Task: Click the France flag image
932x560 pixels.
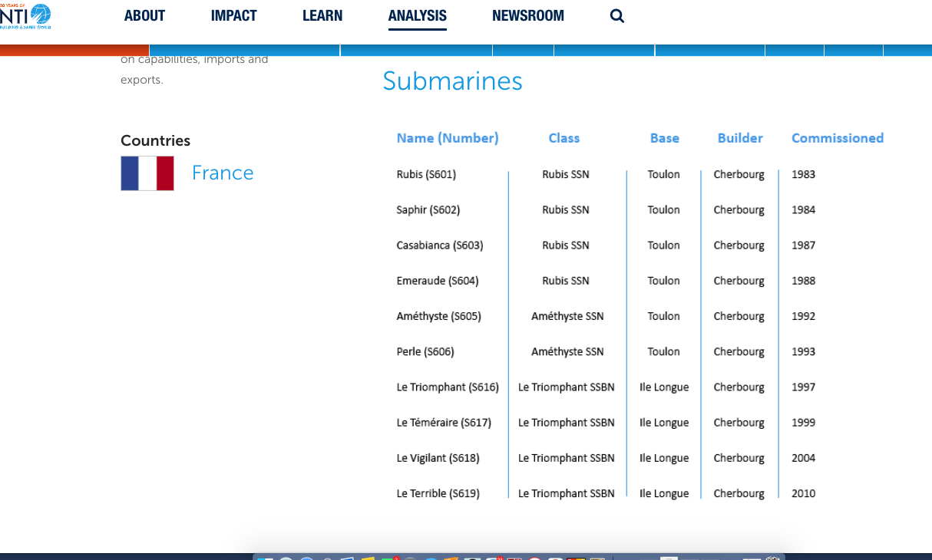Action: coord(147,173)
